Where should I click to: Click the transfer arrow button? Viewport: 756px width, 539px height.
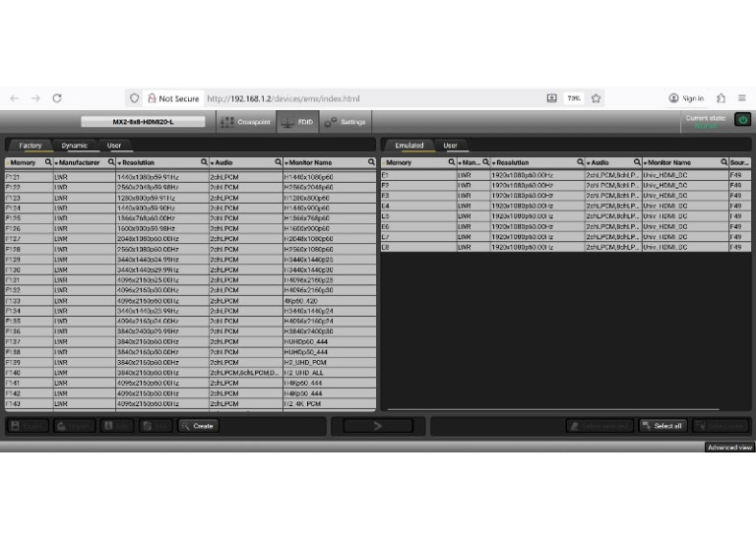(378, 426)
